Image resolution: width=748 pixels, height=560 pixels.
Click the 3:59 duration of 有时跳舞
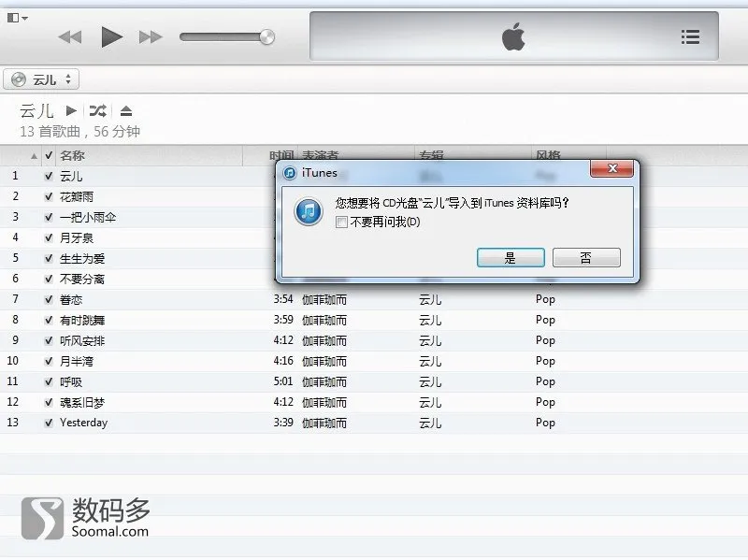(283, 320)
